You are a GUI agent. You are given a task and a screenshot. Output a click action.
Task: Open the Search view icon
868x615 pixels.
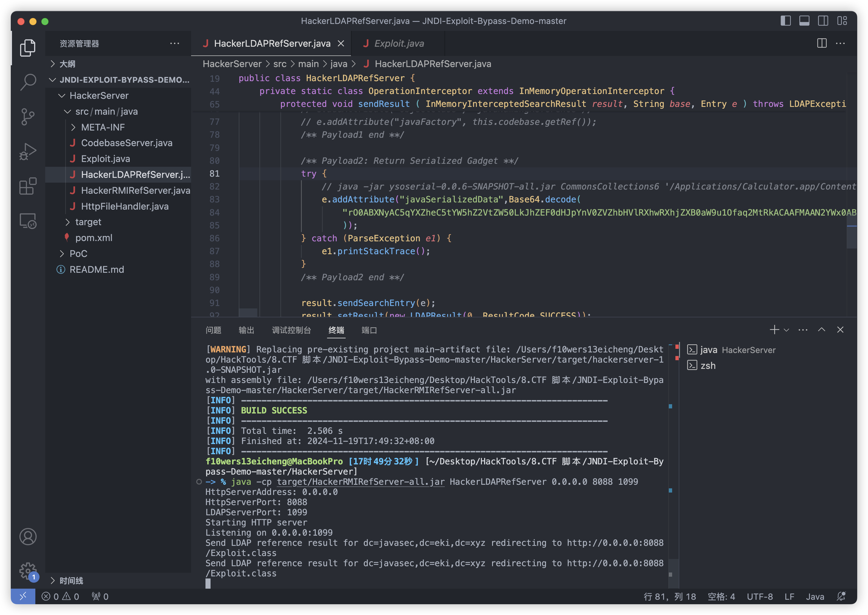28,82
